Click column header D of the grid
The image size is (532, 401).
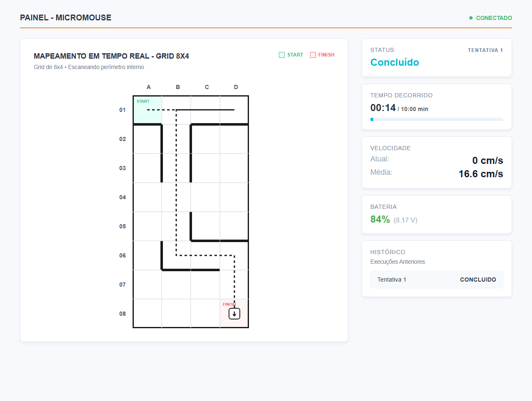point(236,87)
